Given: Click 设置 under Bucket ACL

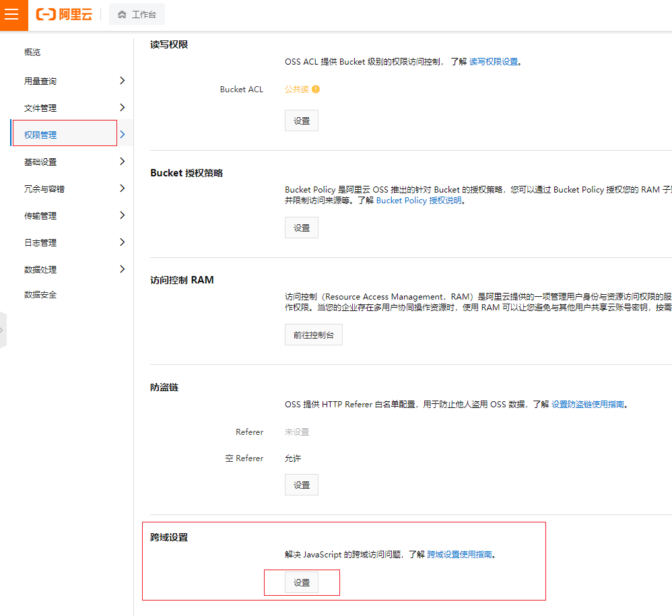Looking at the screenshot, I should pos(301,120).
